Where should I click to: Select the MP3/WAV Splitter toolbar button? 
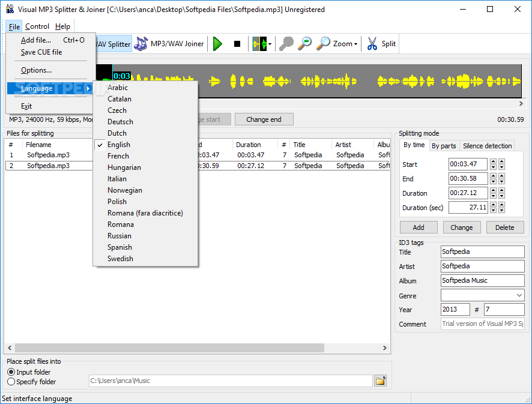(113, 44)
